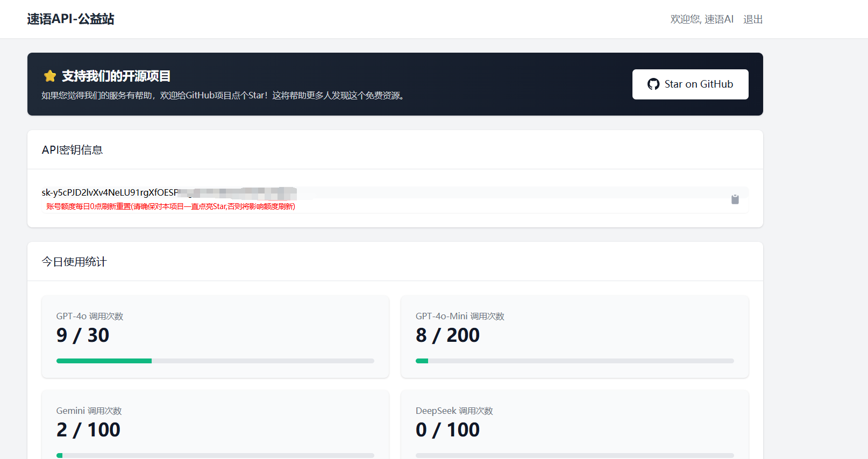868x459 pixels.
Task: Click the GitHub logo icon in the Star button
Action: coord(653,84)
